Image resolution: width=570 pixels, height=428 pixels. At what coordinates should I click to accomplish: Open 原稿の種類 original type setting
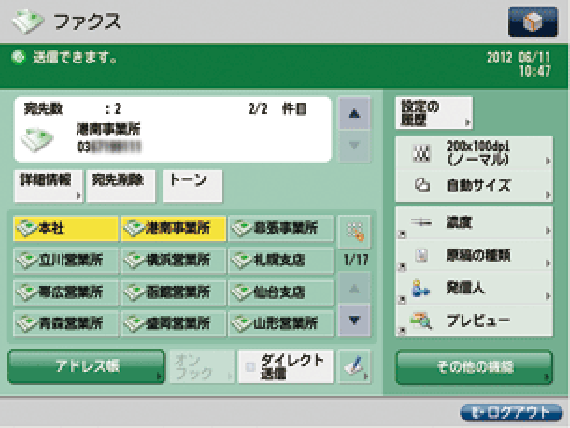pyautogui.click(x=474, y=256)
